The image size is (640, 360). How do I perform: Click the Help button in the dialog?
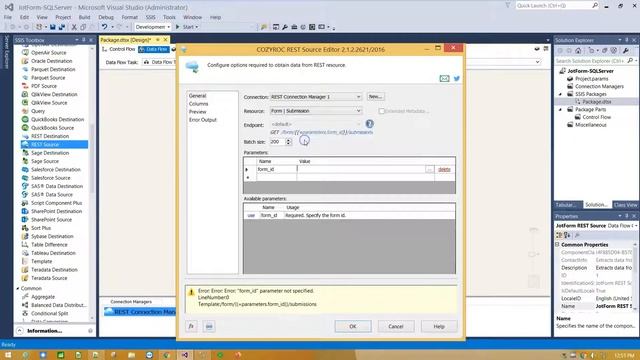(439, 327)
